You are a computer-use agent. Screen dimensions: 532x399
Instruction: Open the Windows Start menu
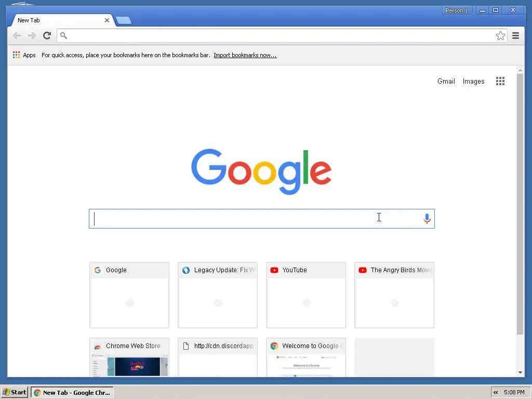coord(15,392)
